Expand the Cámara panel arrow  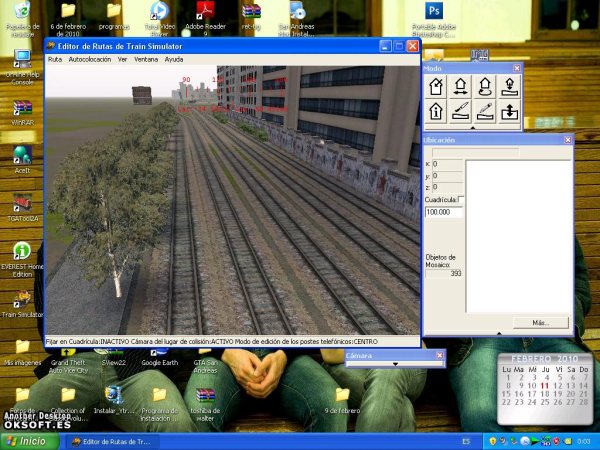click(395, 364)
